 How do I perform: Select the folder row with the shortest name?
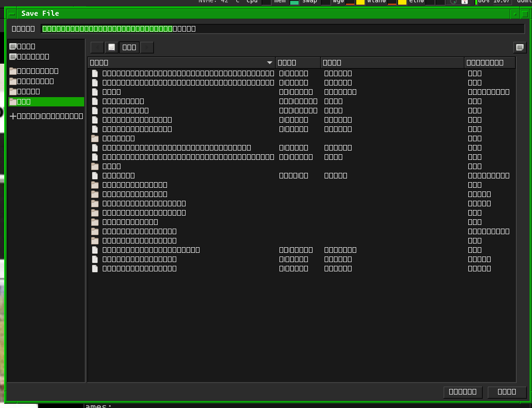[302, 166]
